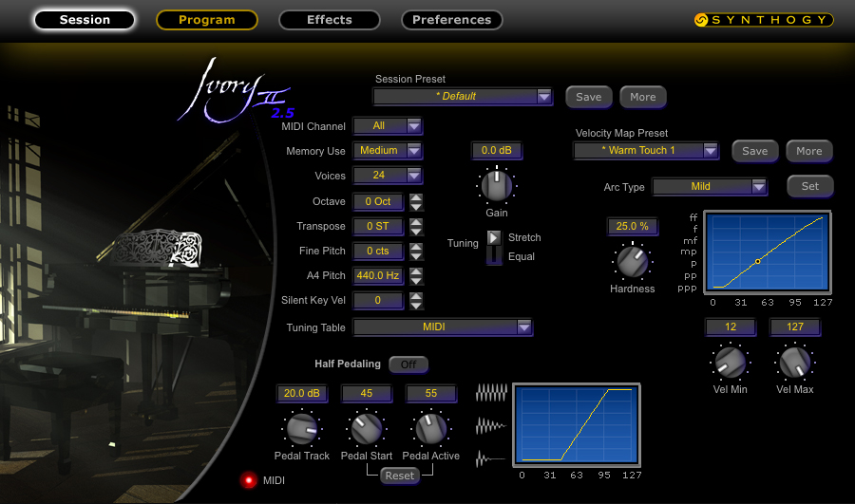Click the Pedal Start value 45
This screenshot has height=504, width=855.
(x=367, y=393)
